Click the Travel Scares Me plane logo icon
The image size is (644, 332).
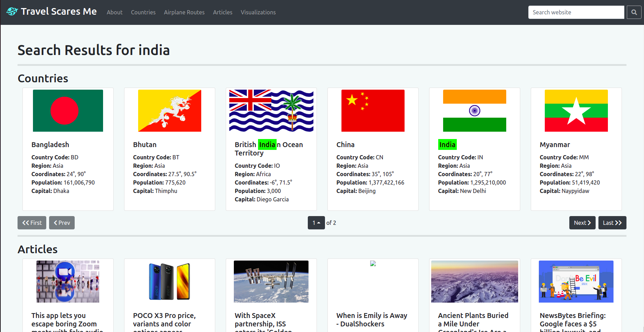coord(12,12)
